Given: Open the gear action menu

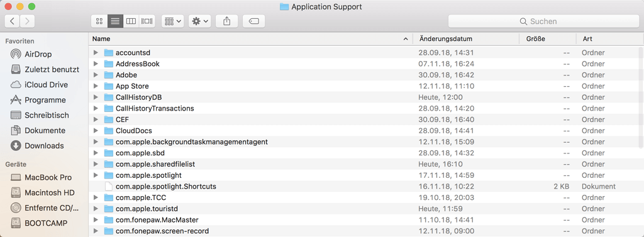Looking at the screenshot, I should click(x=199, y=21).
